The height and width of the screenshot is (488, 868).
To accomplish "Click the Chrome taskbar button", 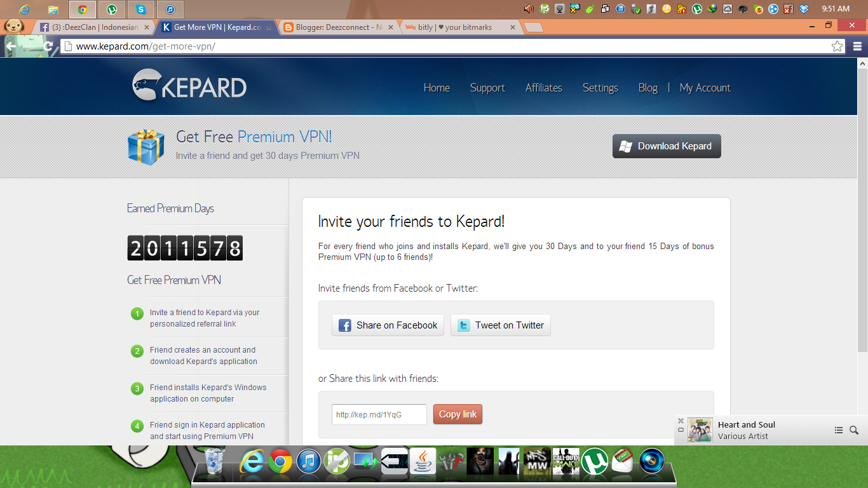I will tap(83, 10).
